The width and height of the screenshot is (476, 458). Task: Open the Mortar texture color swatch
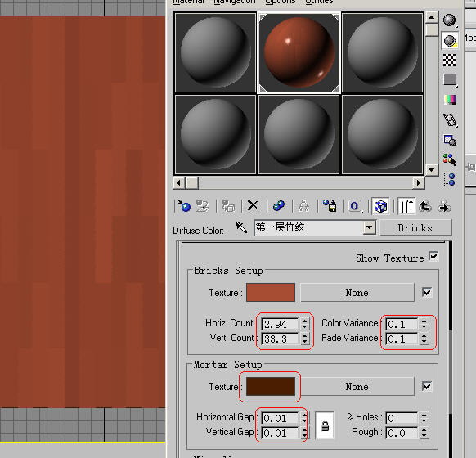(x=271, y=386)
